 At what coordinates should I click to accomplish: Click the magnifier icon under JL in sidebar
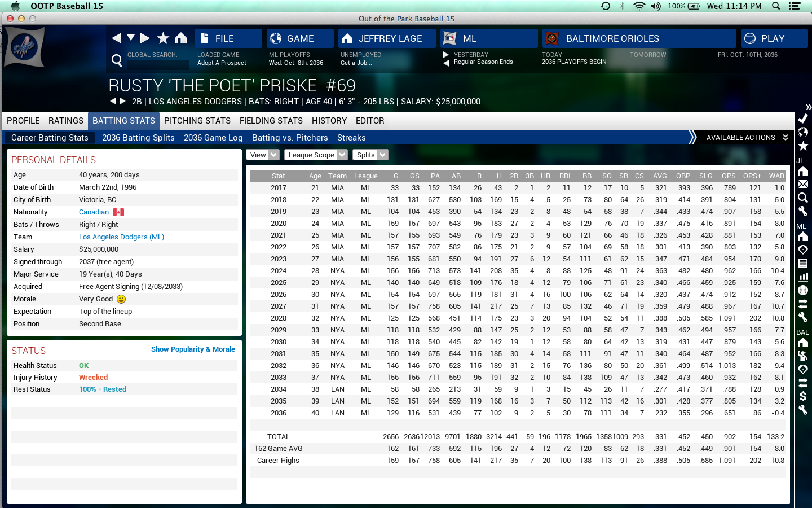[x=803, y=198]
